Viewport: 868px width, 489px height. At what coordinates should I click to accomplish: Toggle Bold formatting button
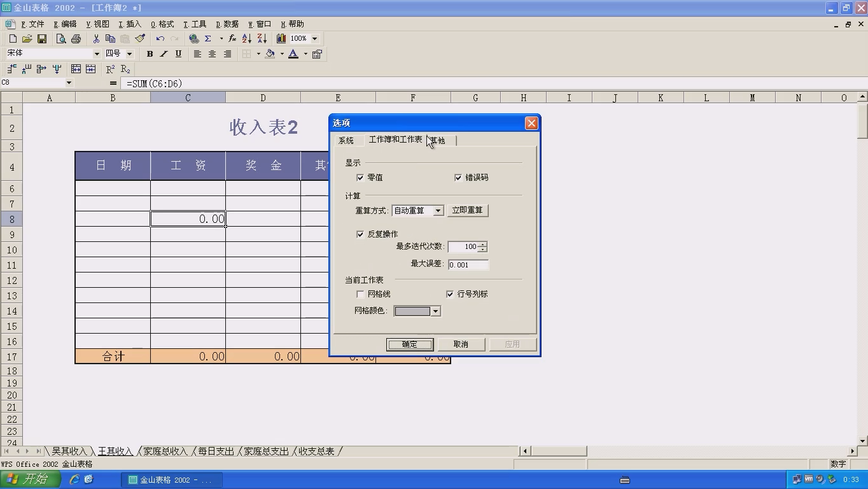click(x=150, y=54)
